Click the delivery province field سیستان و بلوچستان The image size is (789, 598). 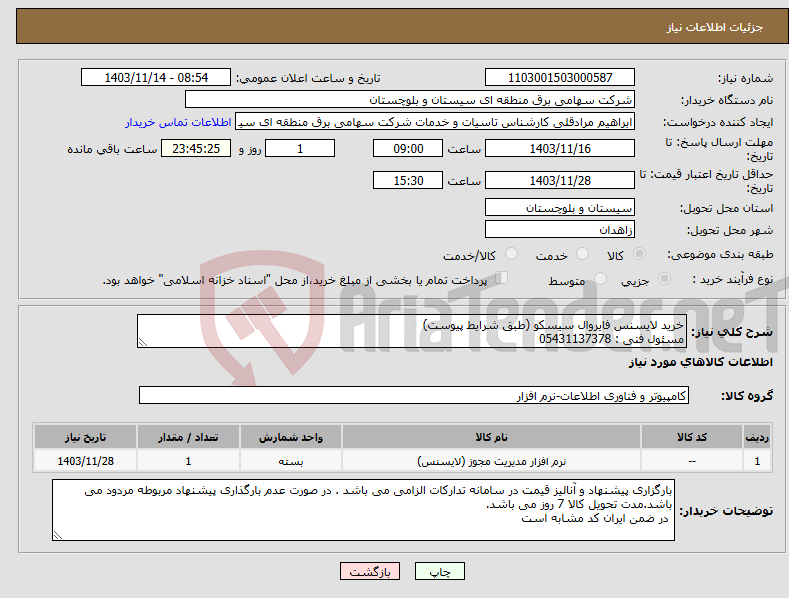560,207
